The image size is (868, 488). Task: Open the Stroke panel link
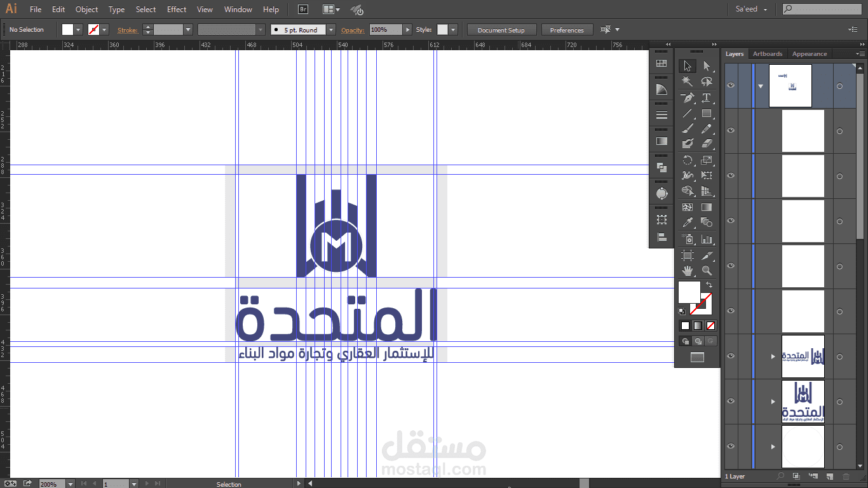127,30
